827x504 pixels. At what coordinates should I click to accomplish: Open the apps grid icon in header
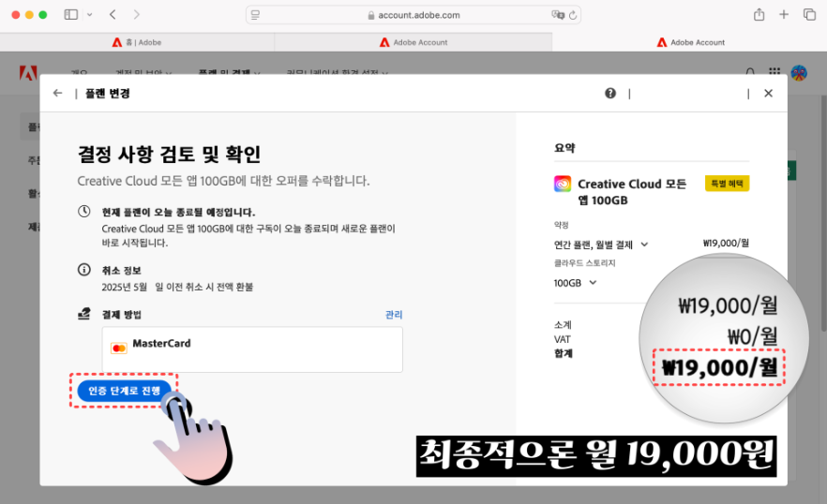pyautogui.click(x=774, y=71)
